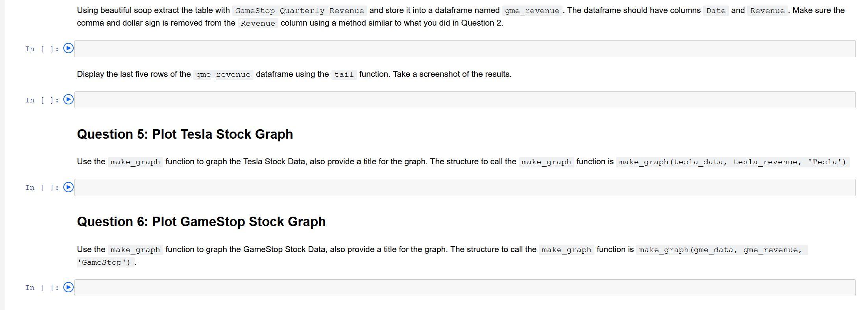868x310 pixels.
Task: Click the make_graph(gme_data, gme_revenue, code snippet
Action: (722, 250)
